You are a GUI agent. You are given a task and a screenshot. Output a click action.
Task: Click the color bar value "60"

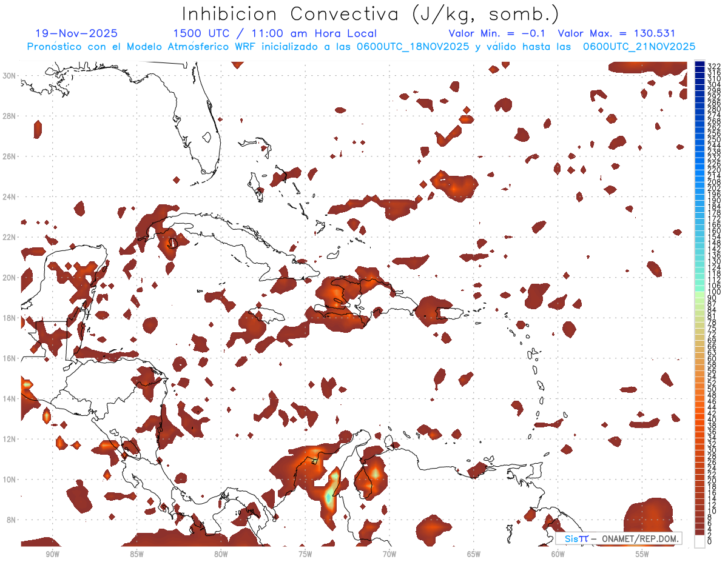click(x=712, y=358)
